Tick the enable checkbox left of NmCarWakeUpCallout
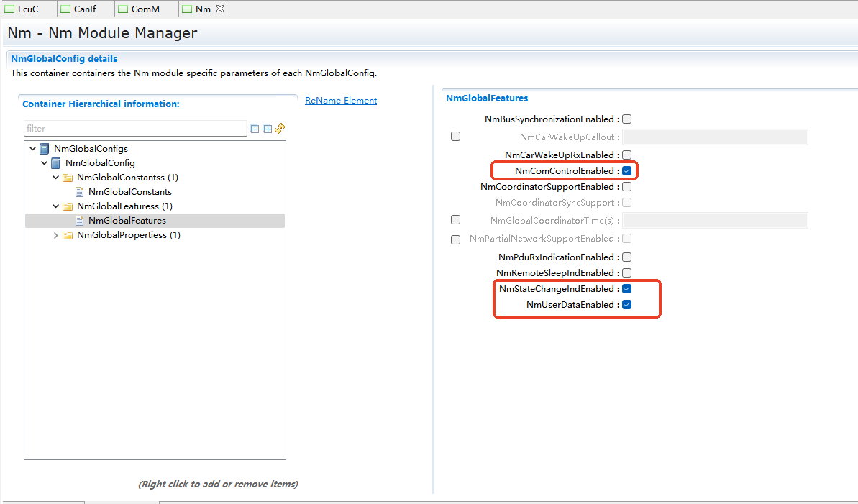This screenshot has width=858, height=504. tap(455, 137)
